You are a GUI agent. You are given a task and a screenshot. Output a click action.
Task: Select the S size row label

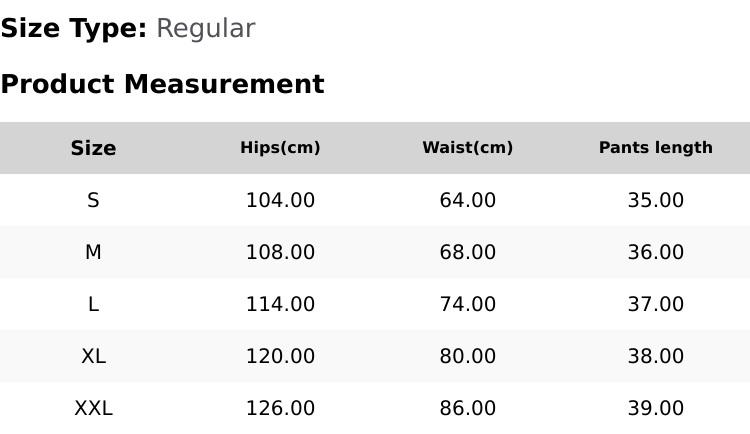point(93,200)
